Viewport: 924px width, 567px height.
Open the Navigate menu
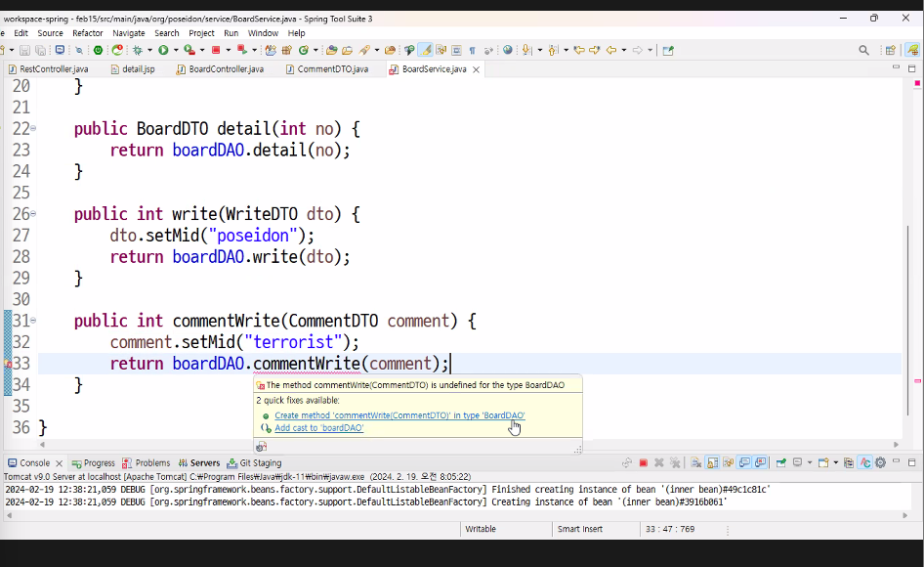coord(129,33)
